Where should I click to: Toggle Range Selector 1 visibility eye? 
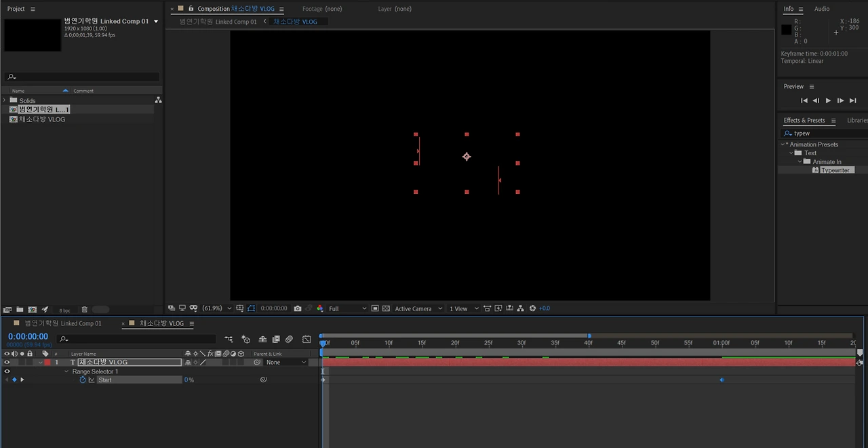click(7, 371)
